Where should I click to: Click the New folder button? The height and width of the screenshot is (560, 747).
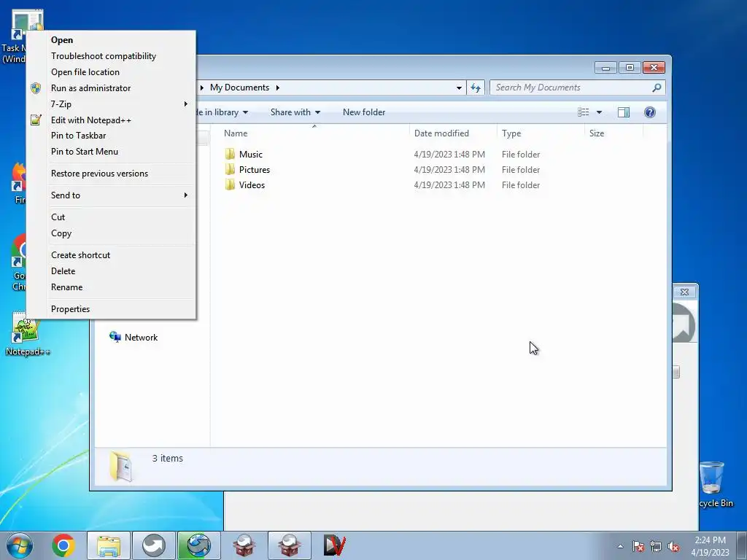click(x=364, y=112)
